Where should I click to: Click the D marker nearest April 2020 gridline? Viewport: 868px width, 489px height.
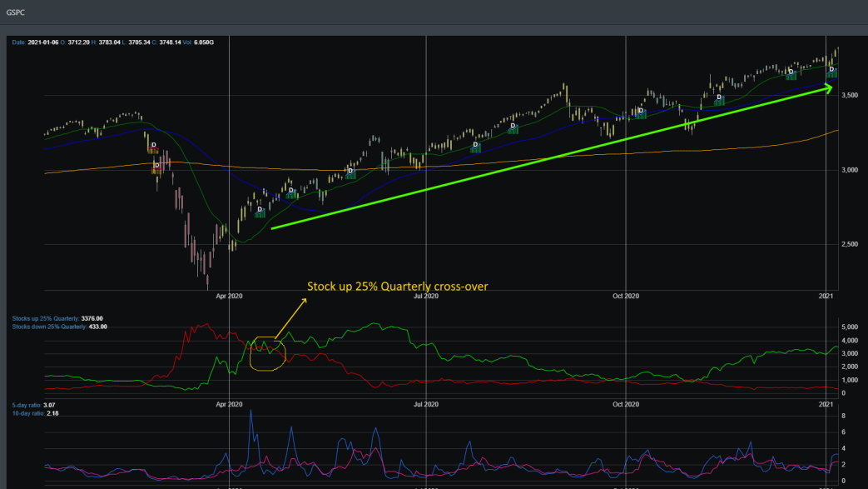point(260,209)
